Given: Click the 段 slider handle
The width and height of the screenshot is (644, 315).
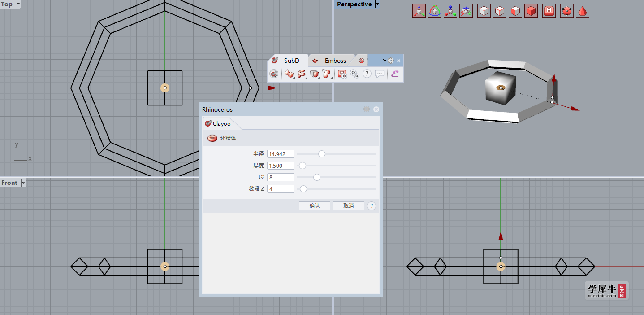Looking at the screenshot, I should click(317, 177).
